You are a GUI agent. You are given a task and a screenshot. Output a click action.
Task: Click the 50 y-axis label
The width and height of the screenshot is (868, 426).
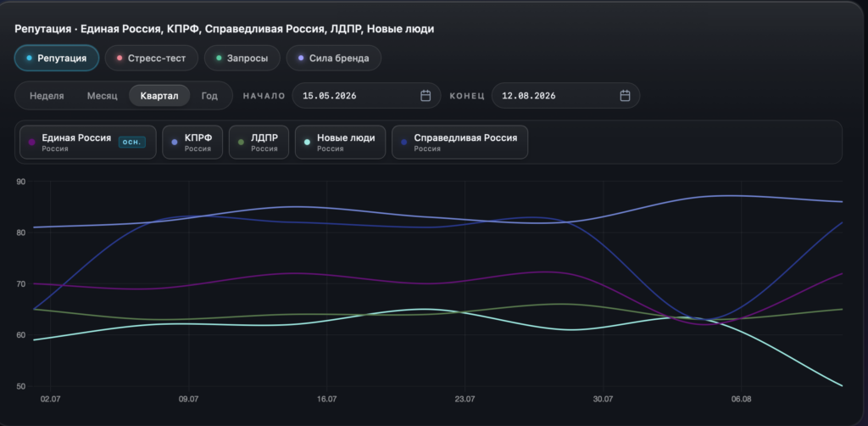coord(20,386)
